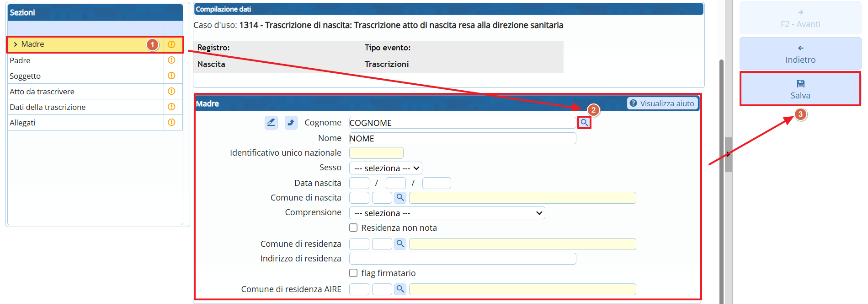Enable the Residenza non nota checkbox
868x304 pixels.
click(x=353, y=228)
